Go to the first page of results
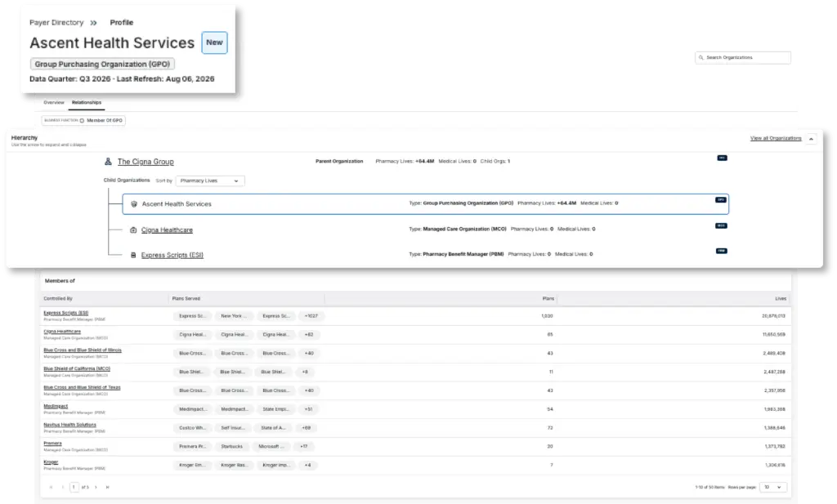Screen dimensions: 837x504 51,487
